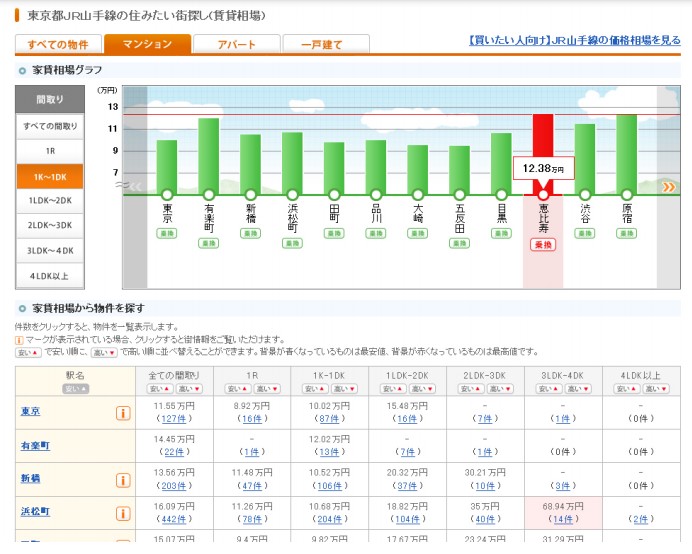Click the 乗換 transfer badge under 恵比寿
692x554 pixels.
click(543, 245)
